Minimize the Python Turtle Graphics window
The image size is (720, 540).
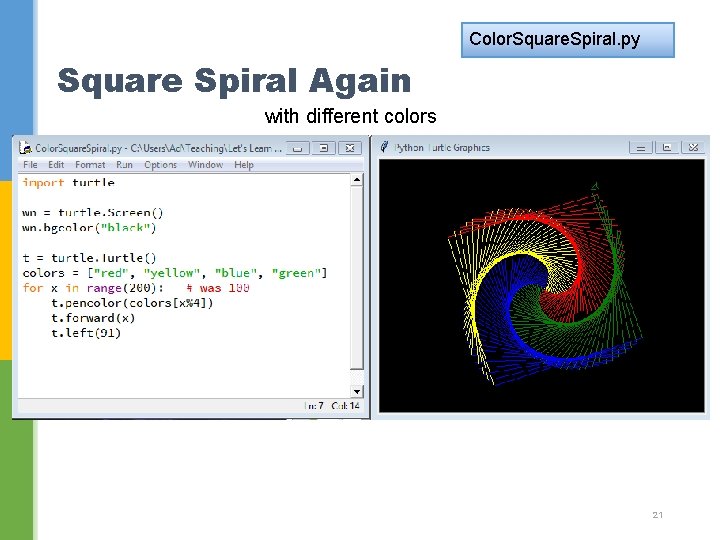[641, 147]
